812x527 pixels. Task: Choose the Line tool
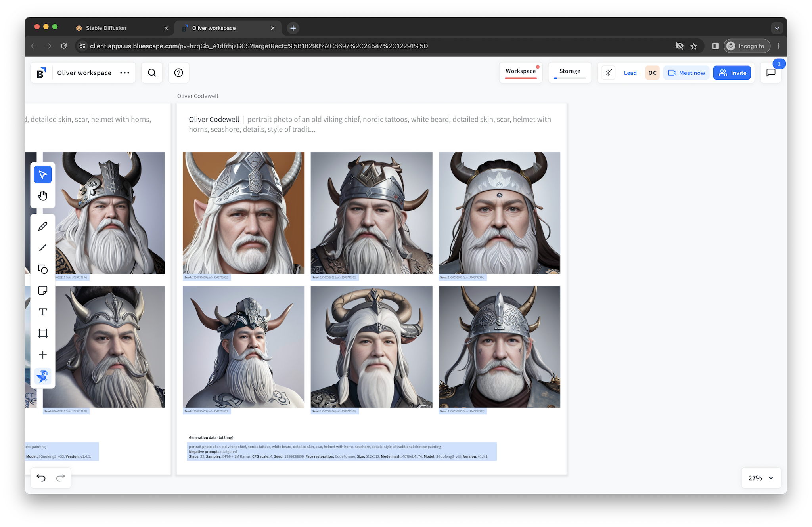43,248
